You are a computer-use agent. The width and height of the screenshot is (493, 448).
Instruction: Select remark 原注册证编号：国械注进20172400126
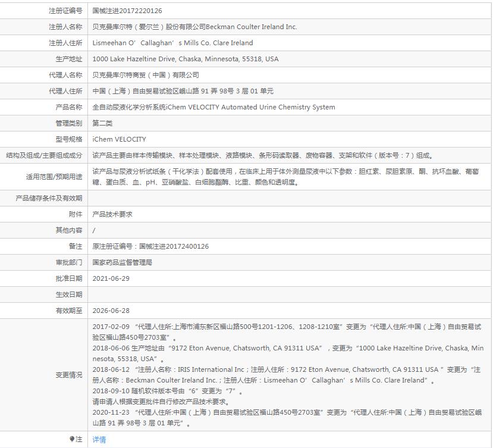pyautogui.click(x=150, y=246)
